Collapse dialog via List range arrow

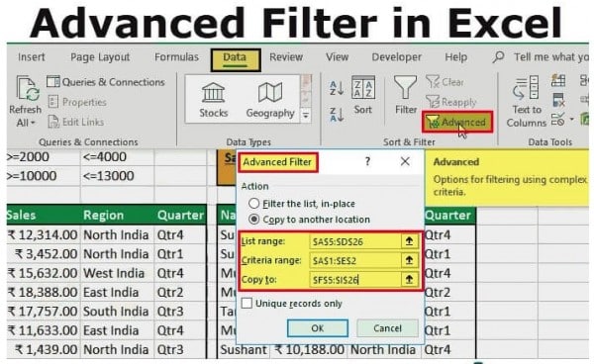(409, 241)
